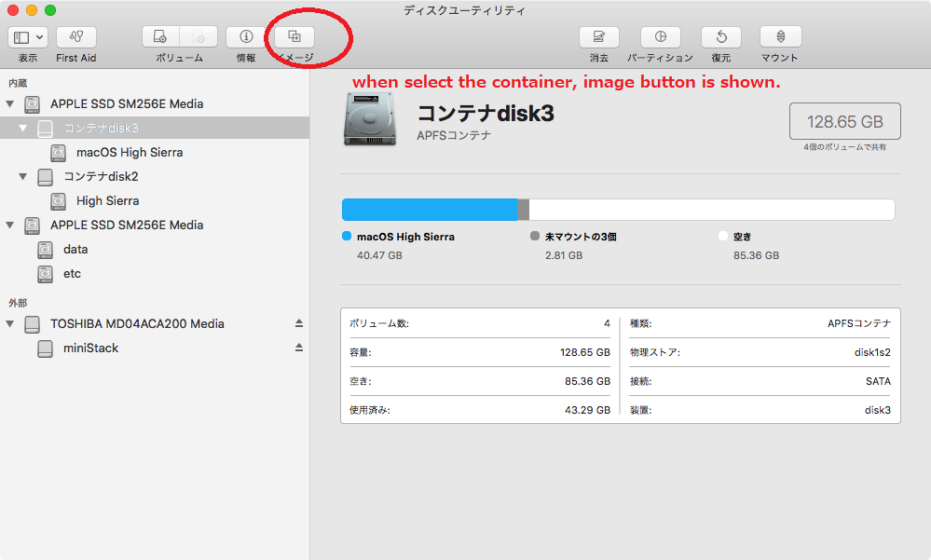
Task: Select the first APPLE SSD SM256E Media row
Action: (x=155, y=104)
